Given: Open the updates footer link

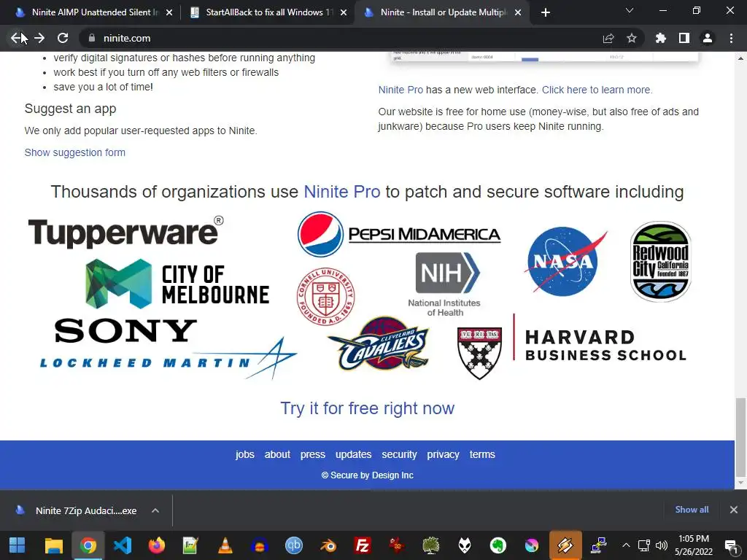Looking at the screenshot, I should [354, 454].
